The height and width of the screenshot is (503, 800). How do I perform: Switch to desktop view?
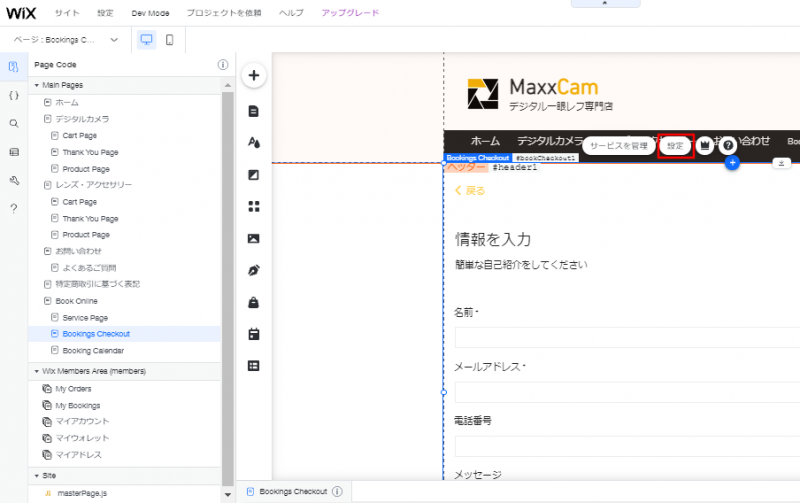146,40
